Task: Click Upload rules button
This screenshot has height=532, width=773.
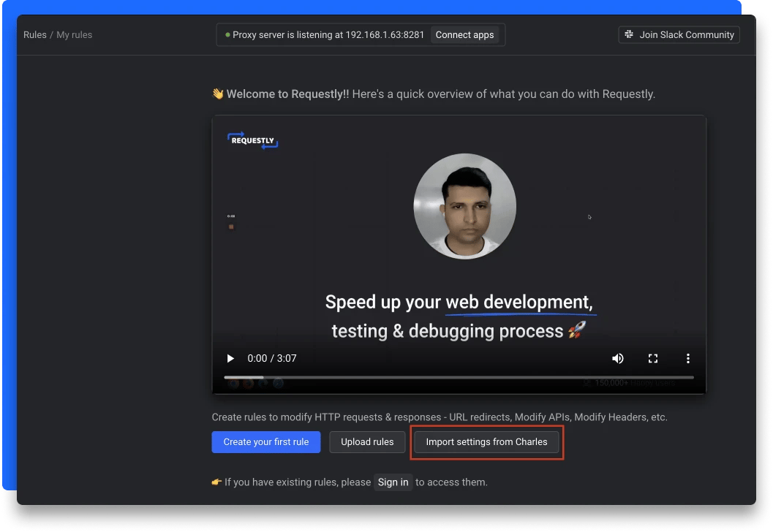Action: point(367,442)
